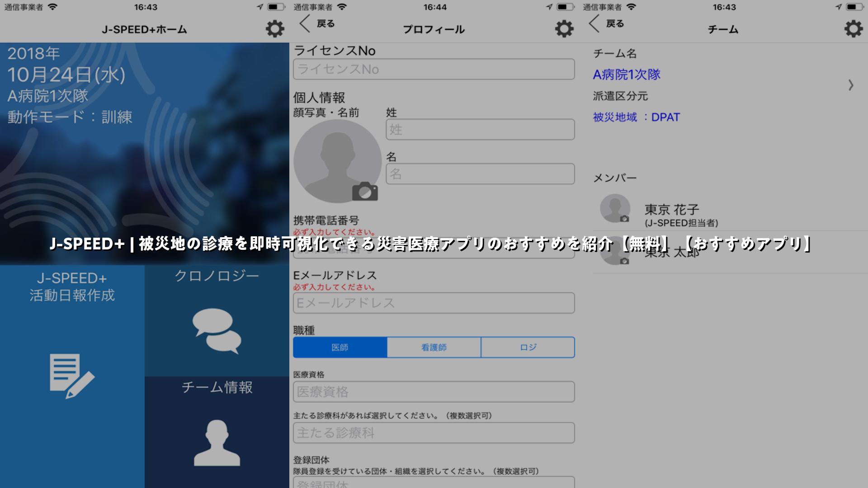
Task: Select ロジ job type segment
Action: [528, 347]
